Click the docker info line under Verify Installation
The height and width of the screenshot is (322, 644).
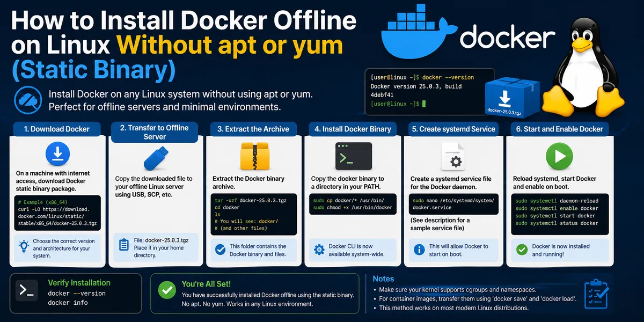click(68, 303)
